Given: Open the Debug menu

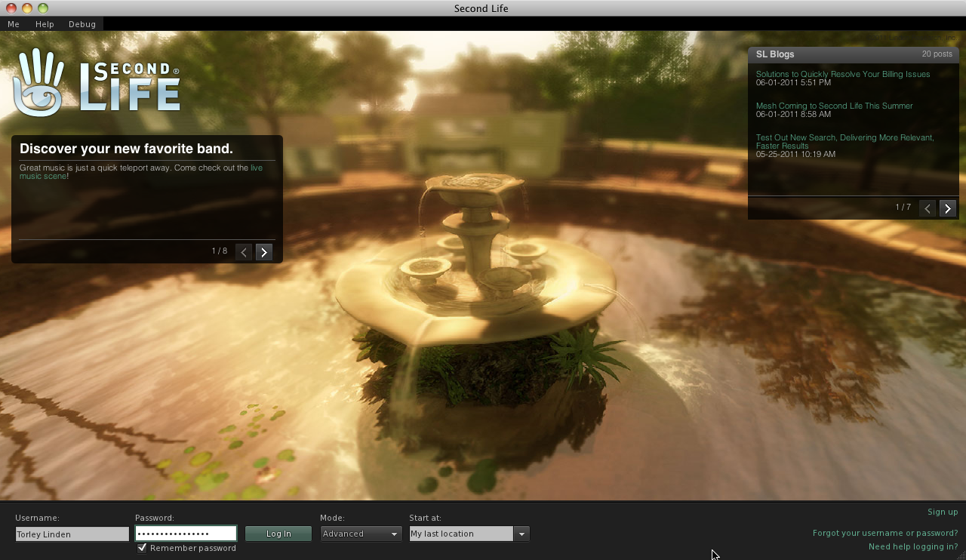Looking at the screenshot, I should tap(82, 24).
